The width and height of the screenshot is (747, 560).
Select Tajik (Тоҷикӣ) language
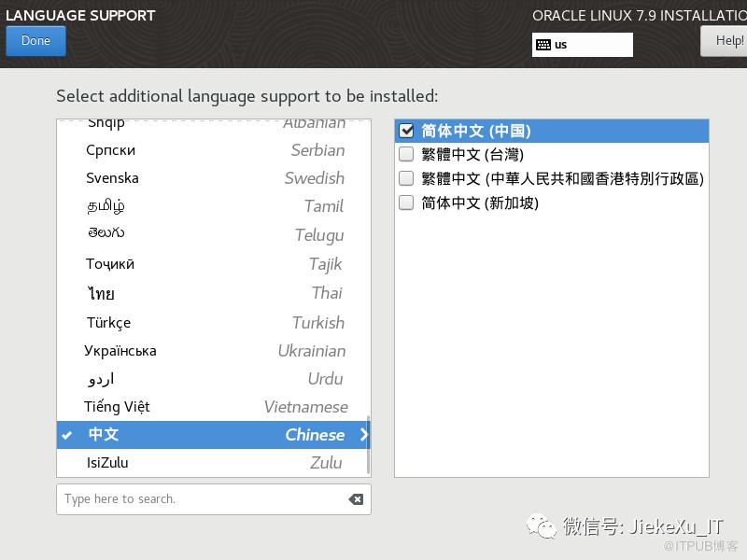coord(214,264)
